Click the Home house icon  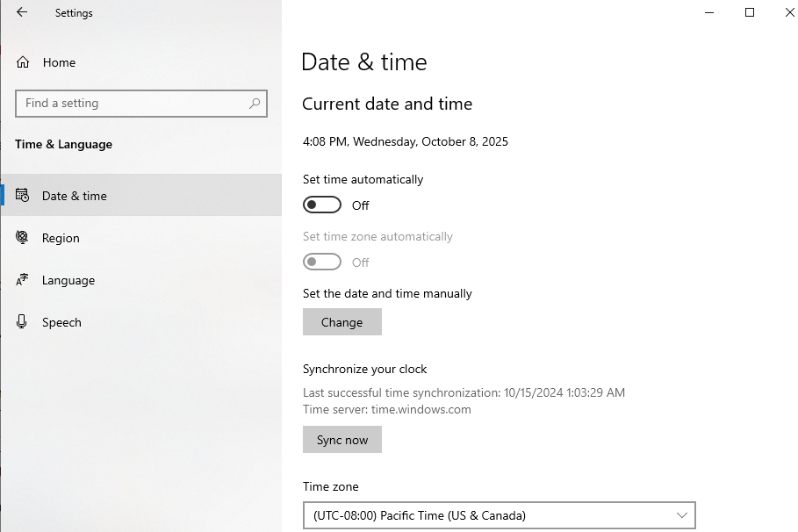click(24, 62)
